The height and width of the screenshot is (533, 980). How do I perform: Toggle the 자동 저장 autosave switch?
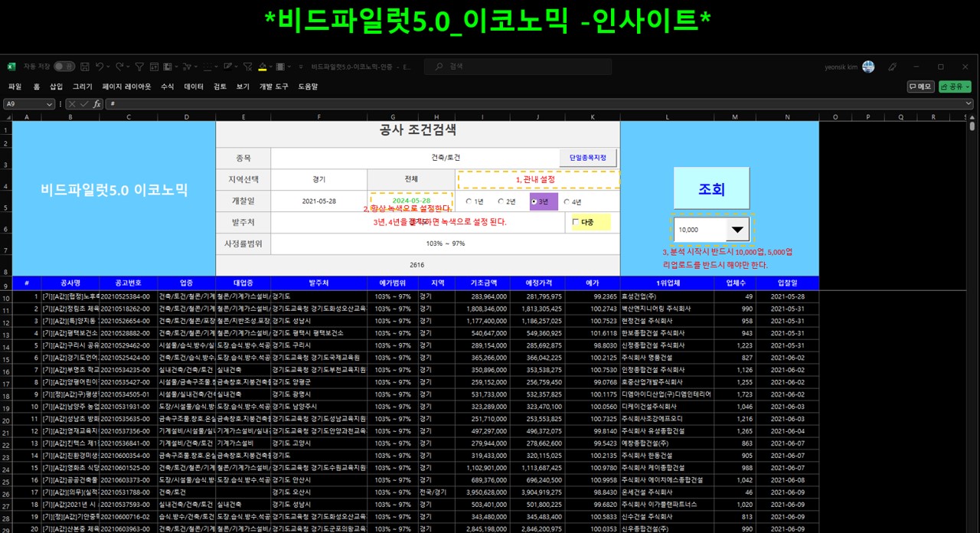click(64, 67)
